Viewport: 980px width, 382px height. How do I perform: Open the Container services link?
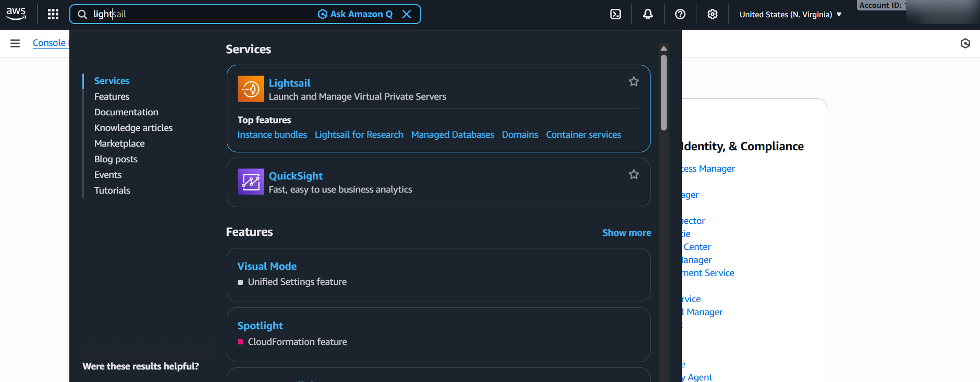coord(583,135)
